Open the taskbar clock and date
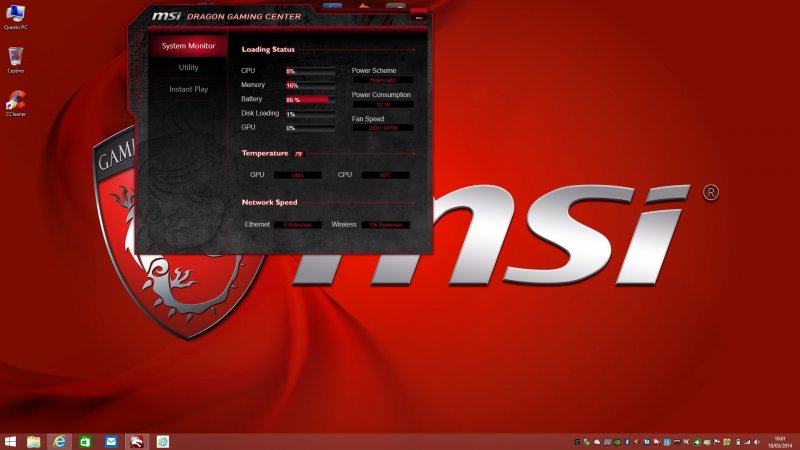Image resolution: width=800 pixels, height=450 pixels. pos(780,442)
